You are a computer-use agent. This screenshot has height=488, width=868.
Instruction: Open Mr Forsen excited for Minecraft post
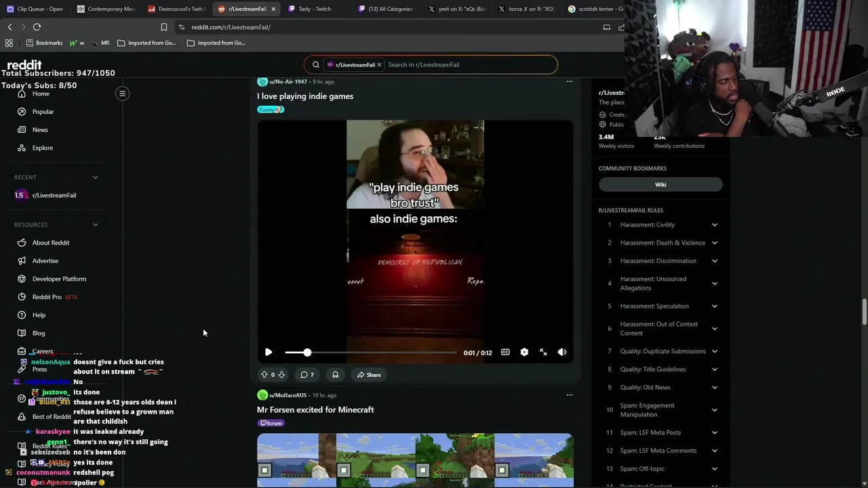point(315,409)
